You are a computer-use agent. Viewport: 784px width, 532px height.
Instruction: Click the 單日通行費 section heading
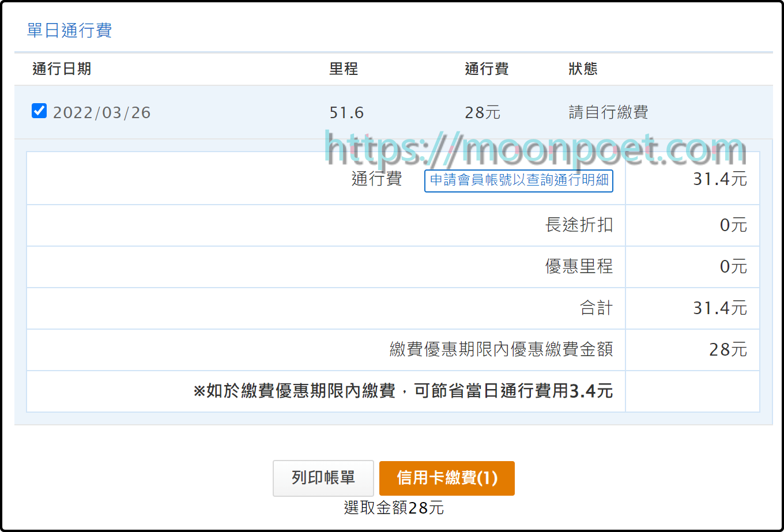pyautogui.click(x=69, y=31)
